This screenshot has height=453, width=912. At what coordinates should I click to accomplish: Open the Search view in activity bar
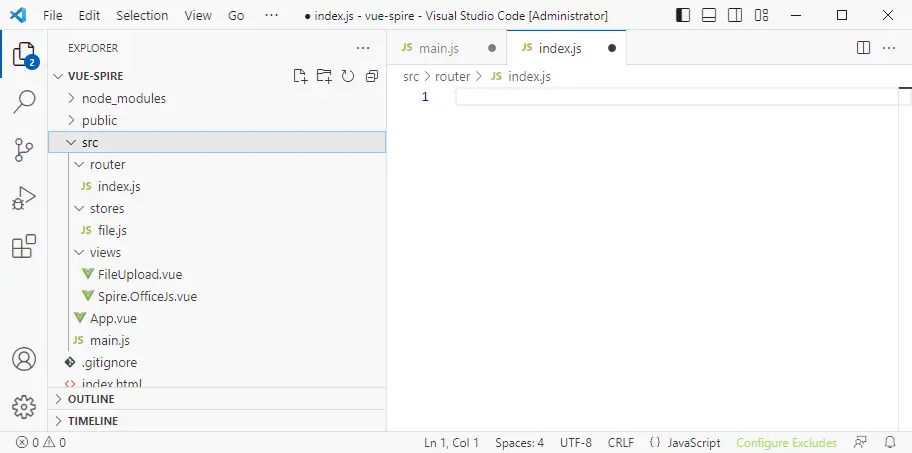[24, 102]
